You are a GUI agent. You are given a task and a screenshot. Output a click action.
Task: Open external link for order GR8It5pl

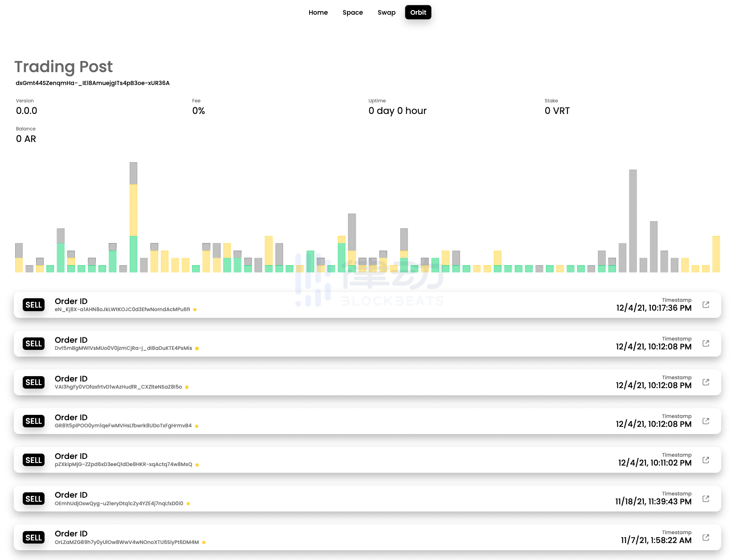(x=706, y=421)
